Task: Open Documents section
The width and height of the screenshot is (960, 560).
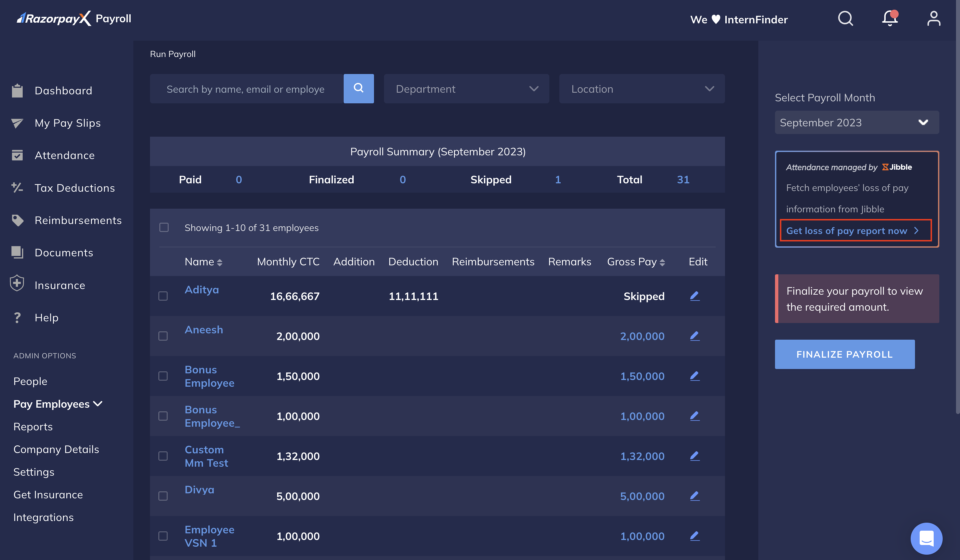Action: (64, 253)
